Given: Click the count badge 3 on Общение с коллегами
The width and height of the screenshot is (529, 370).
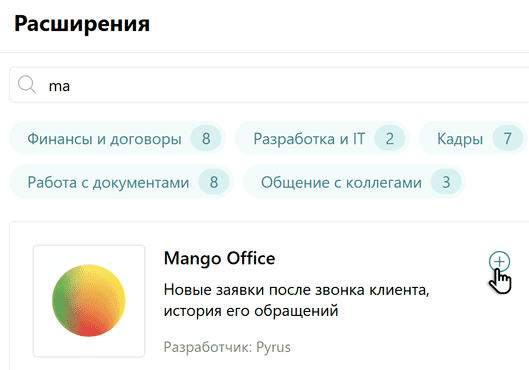Looking at the screenshot, I should click(446, 182).
